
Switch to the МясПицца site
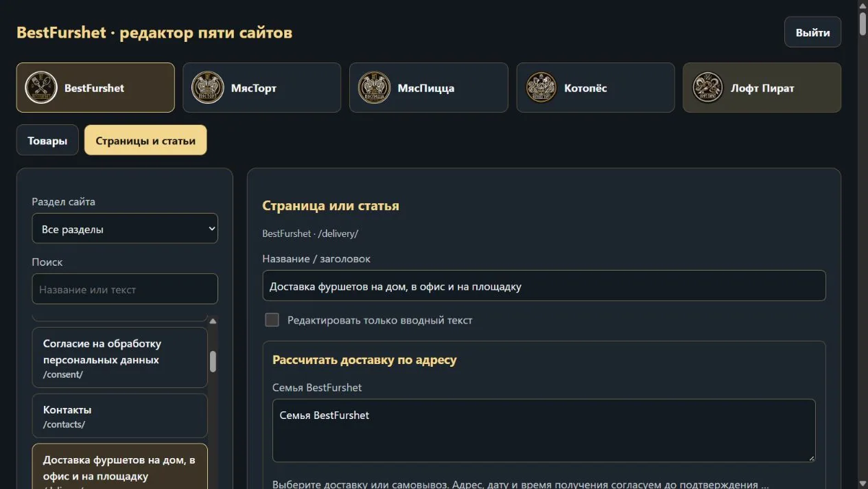(429, 88)
